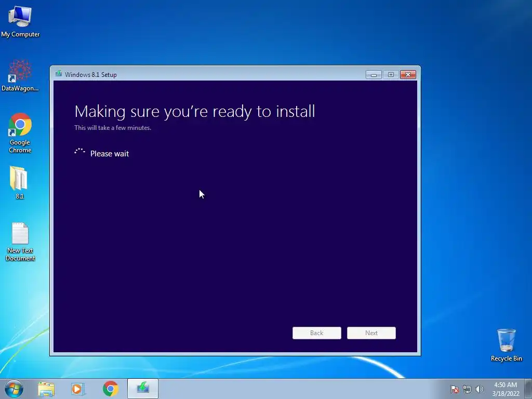Click the Windows 8.1 Setup taskbar button
The image size is (532, 399).
[x=143, y=389]
